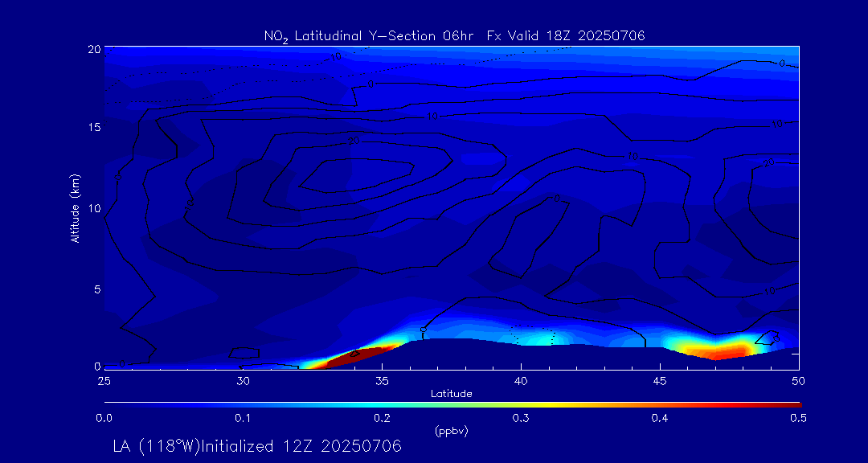Click the "(ppbv)" units label
Viewport: 868px width, 463px height.
pos(451,432)
